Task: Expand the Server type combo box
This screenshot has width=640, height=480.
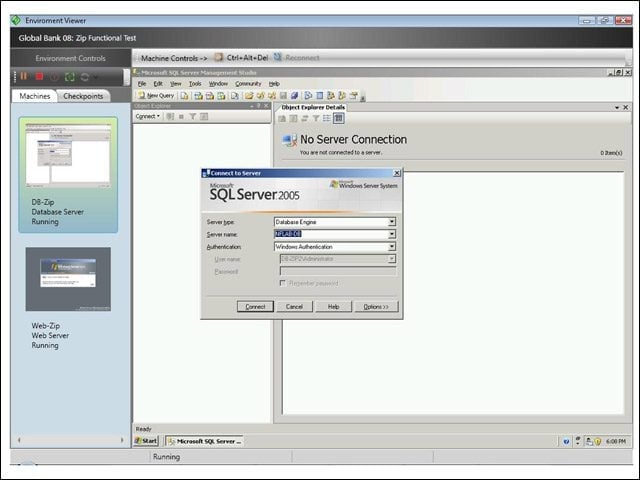Action: click(x=392, y=222)
